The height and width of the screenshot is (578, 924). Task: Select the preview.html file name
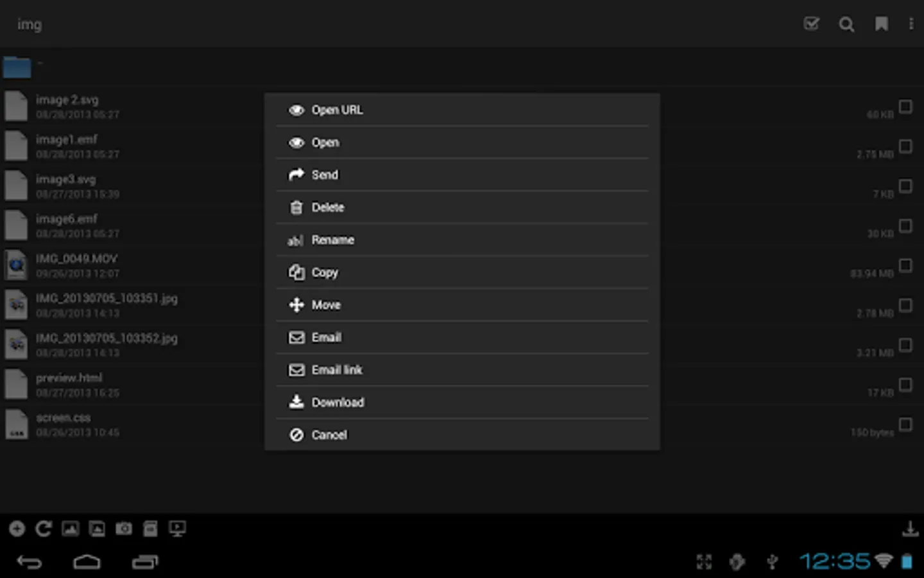[69, 378]
